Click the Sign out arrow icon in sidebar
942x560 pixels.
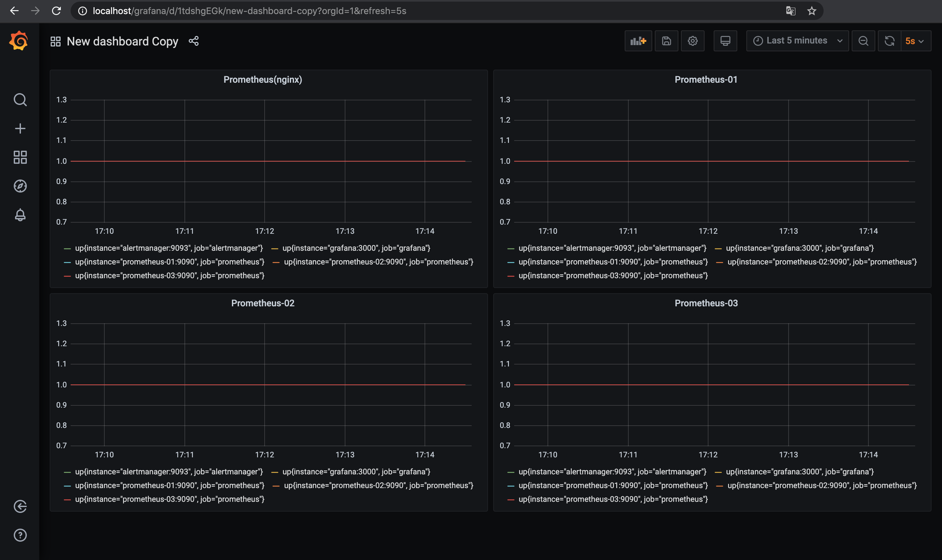[20, 506]
